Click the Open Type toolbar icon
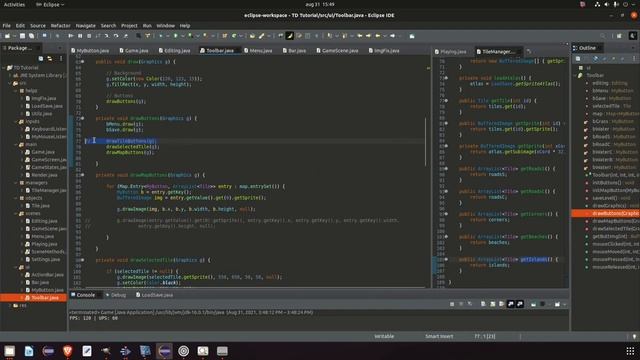Image resolution: width=640 pixels, height=360 pixels. tap(252, 36)
